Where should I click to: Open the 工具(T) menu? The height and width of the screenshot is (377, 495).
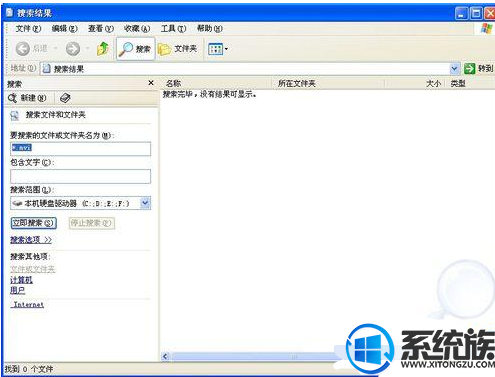coord(173,29)
